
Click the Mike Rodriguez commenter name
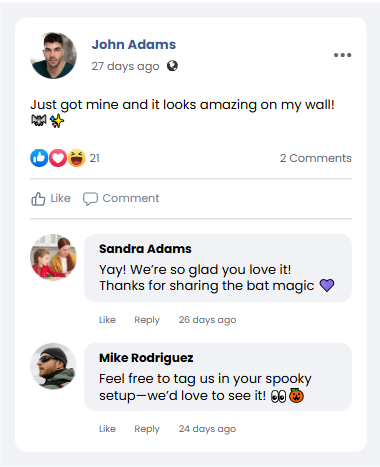(146, 358)
